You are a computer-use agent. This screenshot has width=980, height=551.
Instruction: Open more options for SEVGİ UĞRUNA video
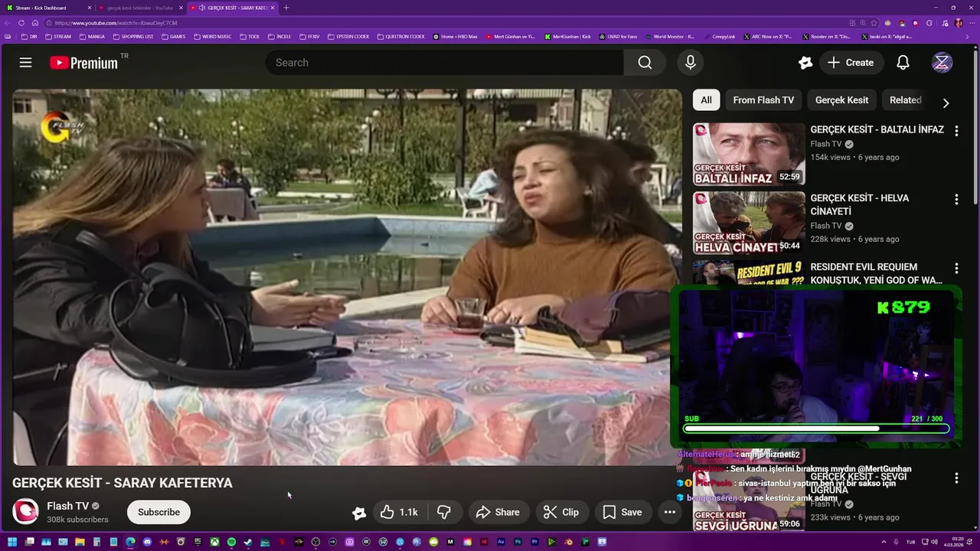(x=955, y=478)
